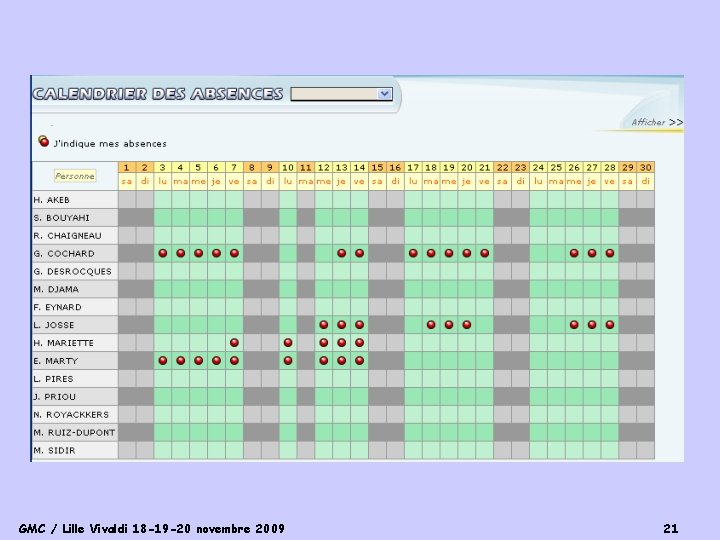Click L. JOSSE's absence marker on day 20
This screenshot has height=540, width=720.
tap(467, 325)
